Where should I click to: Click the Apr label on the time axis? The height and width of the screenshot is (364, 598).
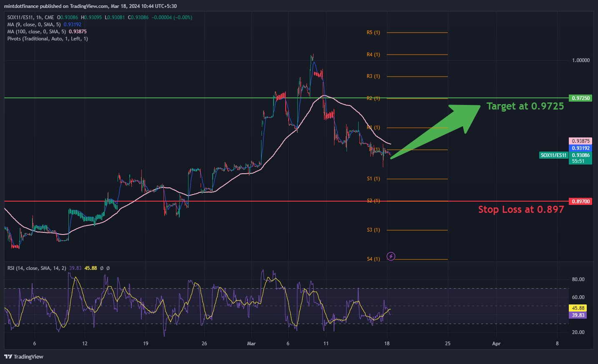(496, 344)
